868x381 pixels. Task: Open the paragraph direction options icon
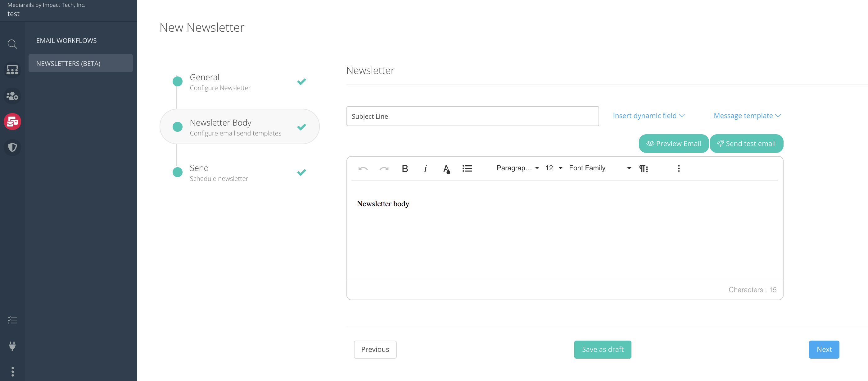tap(643, 168)
